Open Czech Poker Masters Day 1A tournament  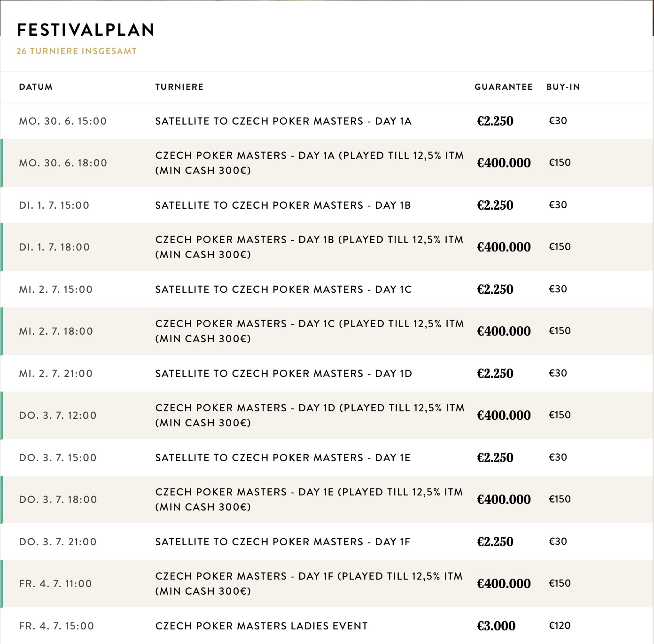(x=309, y=163)
